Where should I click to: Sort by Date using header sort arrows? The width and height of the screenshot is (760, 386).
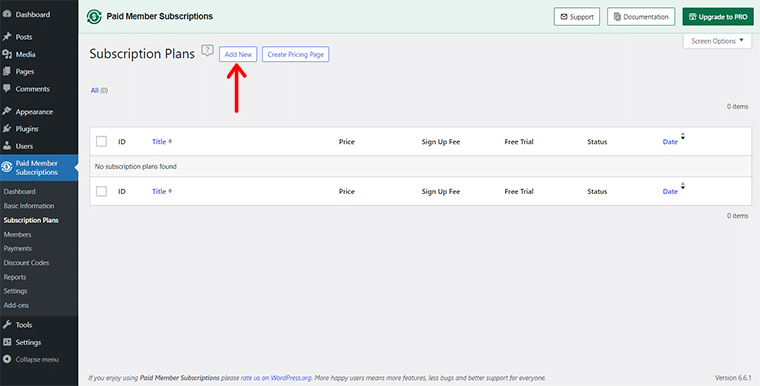point(682,137)
